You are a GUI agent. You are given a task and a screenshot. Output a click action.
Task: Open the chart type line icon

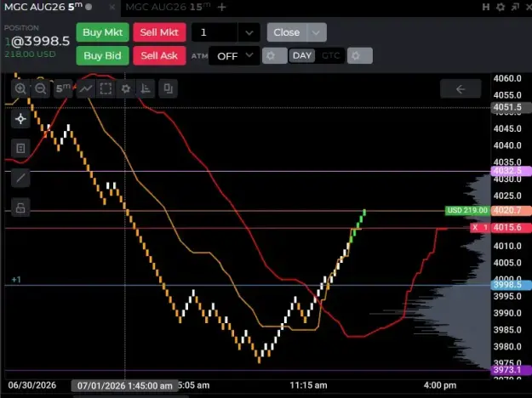85,88
